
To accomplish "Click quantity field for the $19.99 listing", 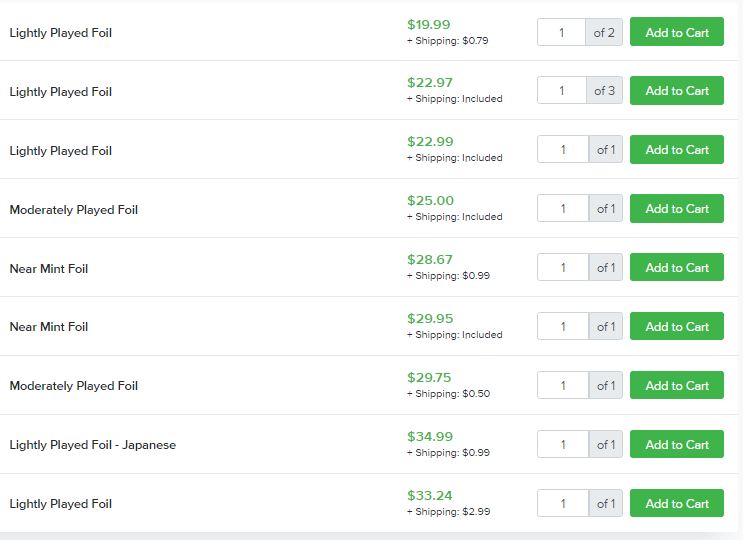I will click(562, 32).
